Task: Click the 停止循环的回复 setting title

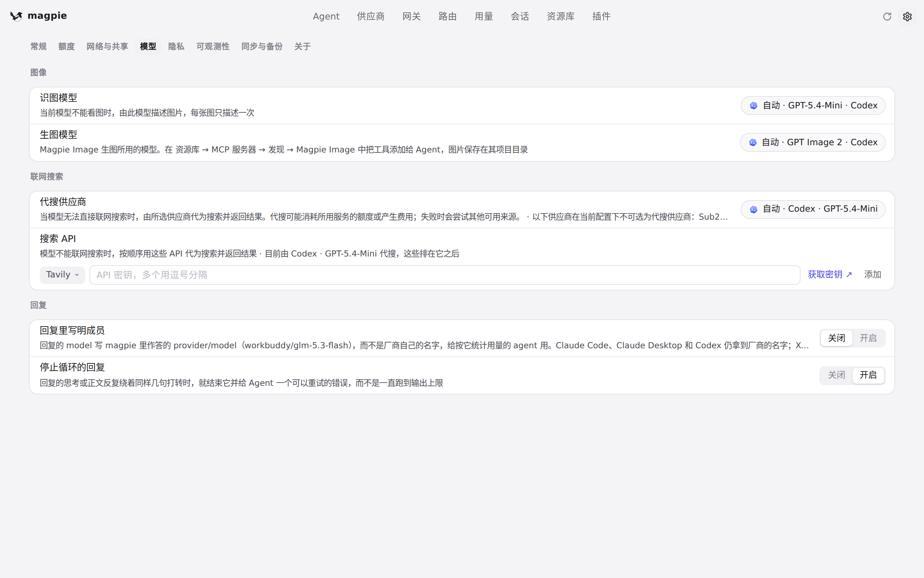Action: (x=72, y=367)
